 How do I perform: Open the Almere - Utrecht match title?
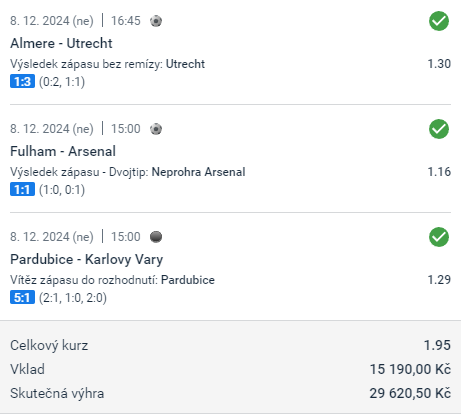click(61, 43)
